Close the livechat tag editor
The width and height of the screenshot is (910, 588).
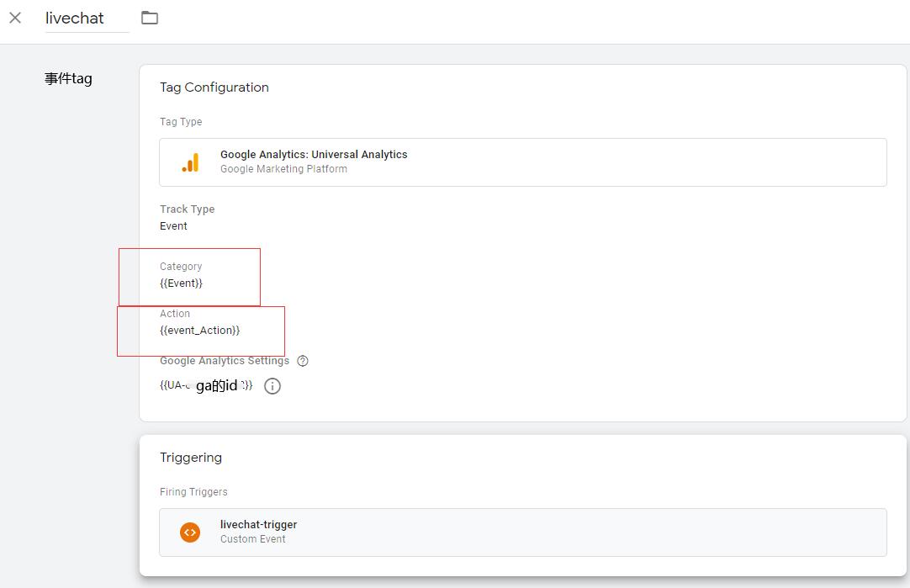point(16,18)
